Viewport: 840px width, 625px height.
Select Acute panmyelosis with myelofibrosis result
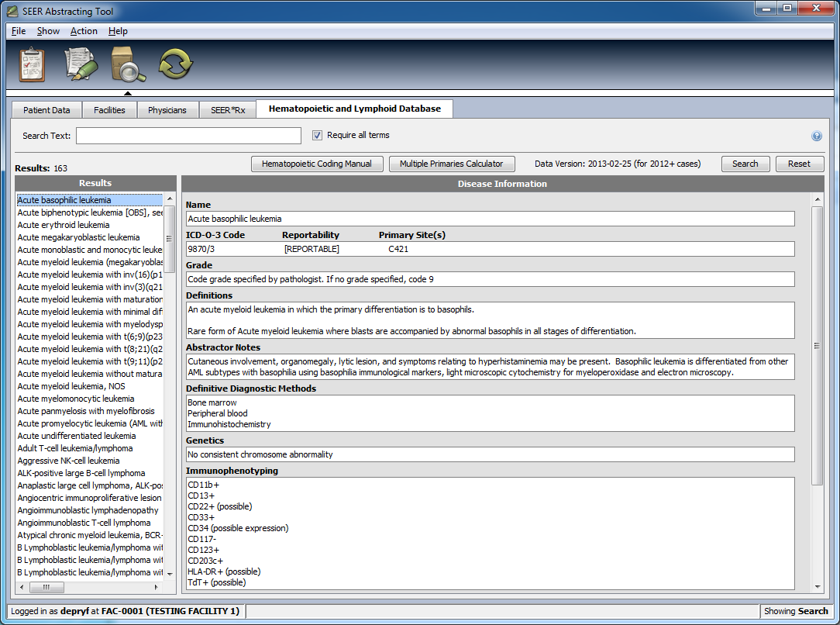point(89,410)
